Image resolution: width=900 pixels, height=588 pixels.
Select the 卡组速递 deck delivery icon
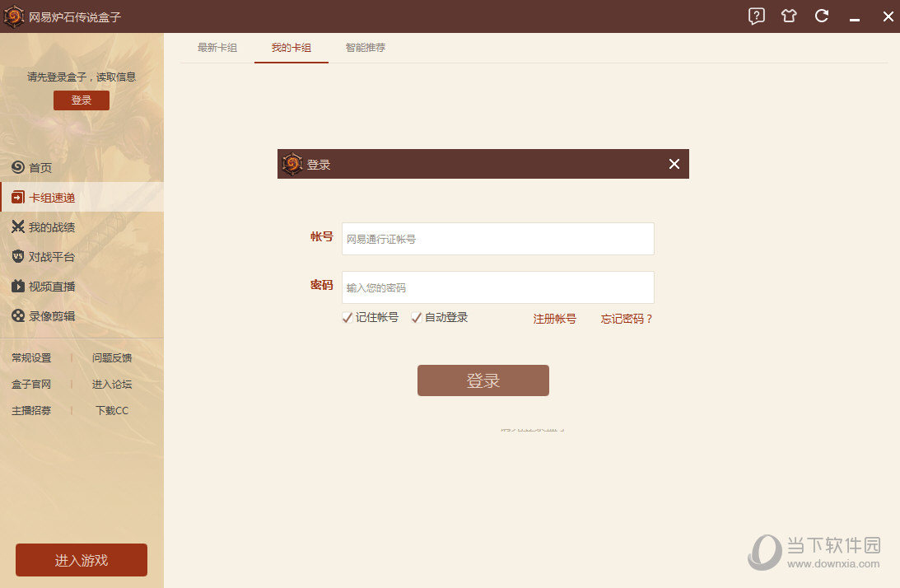tap(16, 197)
